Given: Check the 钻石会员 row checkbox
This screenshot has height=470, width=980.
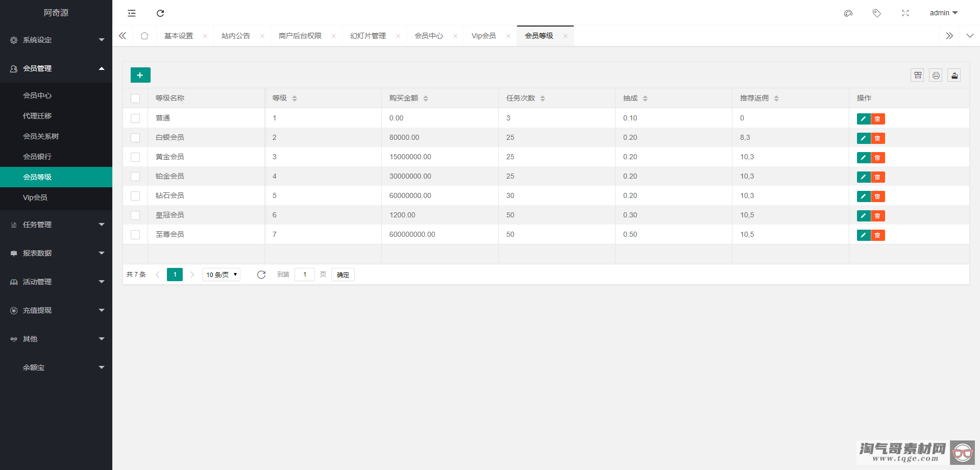Looking at the screenshot, I should tap(135, 196).
